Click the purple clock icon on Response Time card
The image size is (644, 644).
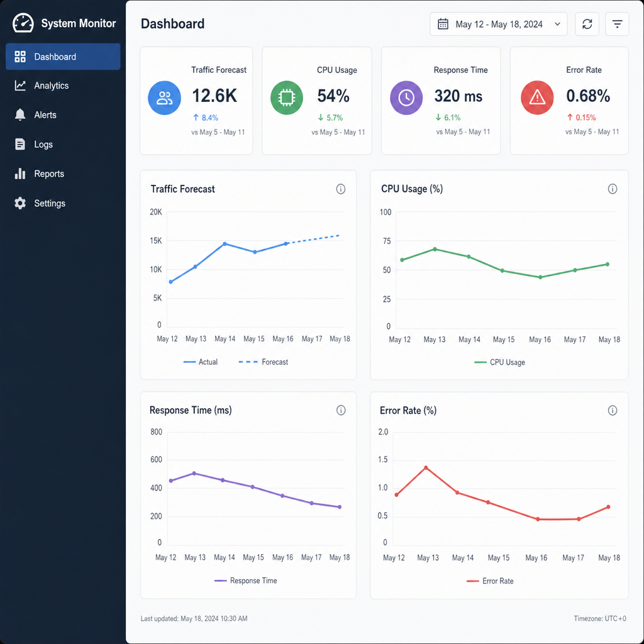(406, 97)
